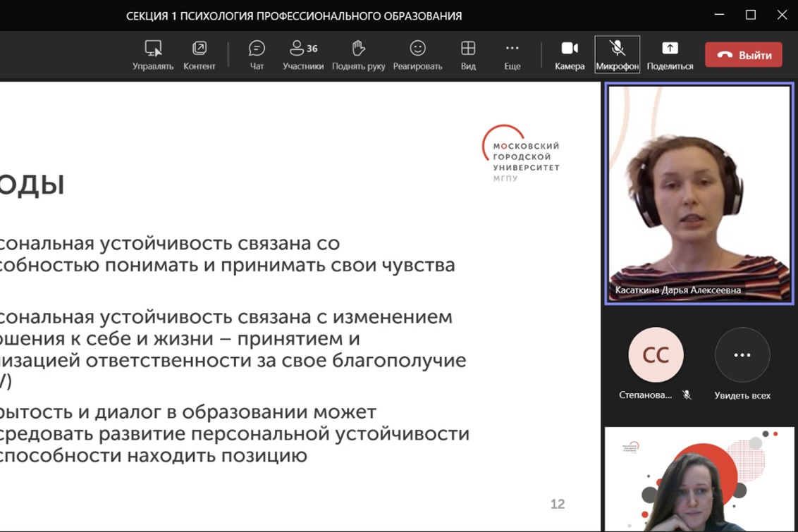Maximize the meeting window
This screenshot has height=532, width=798.
(x=749, y=15)
